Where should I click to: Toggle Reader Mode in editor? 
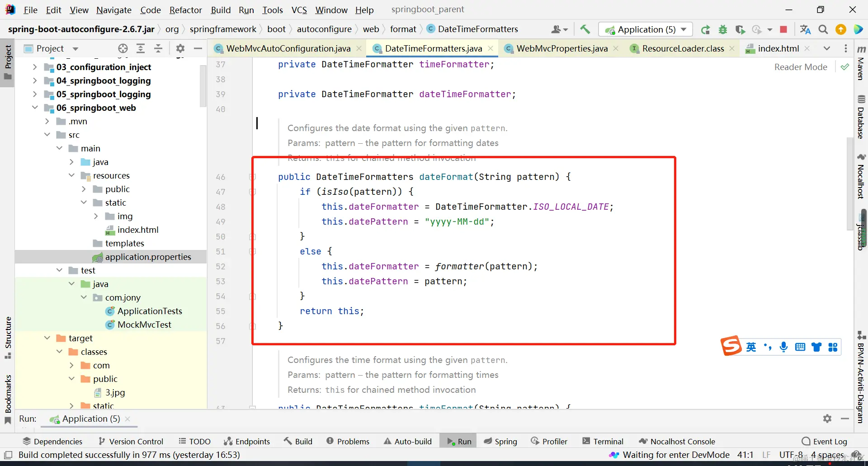coord(801,67)
